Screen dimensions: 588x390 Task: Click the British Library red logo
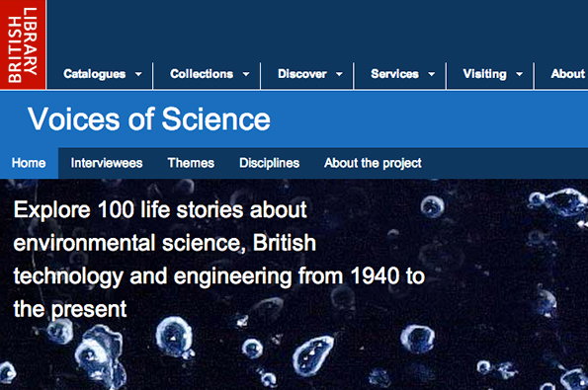tap(23, 44)
